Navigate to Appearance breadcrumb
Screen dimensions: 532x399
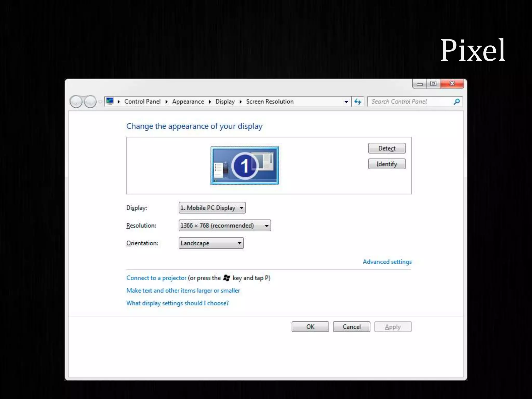(x=188, y=102)
